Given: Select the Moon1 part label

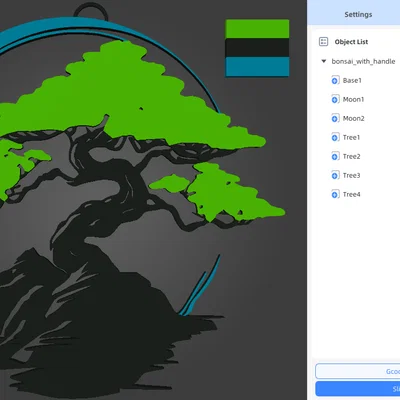Looking at the screenshot, I should pos(353,99).
